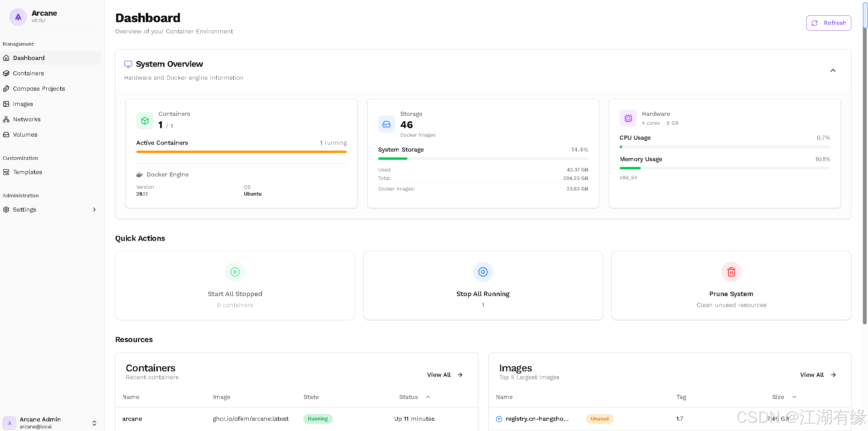Click the blue Storage drive icon

tap(386, 124)
